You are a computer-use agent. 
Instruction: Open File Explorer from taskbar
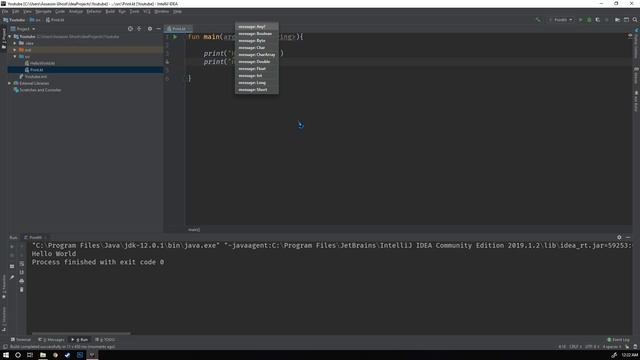click(42, 355)
